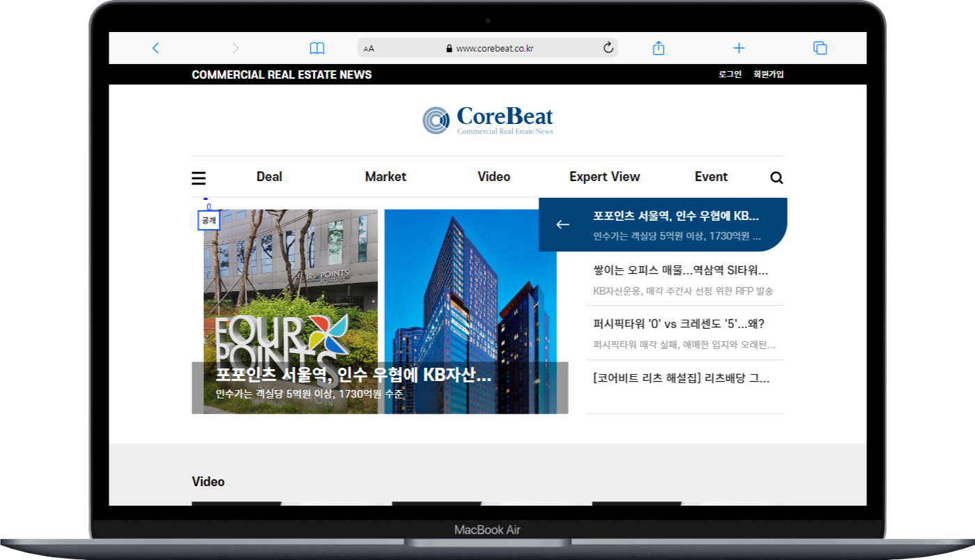Show all tabs overview icon
Viewport: 975px width, 560px height.
click(820, 48)
